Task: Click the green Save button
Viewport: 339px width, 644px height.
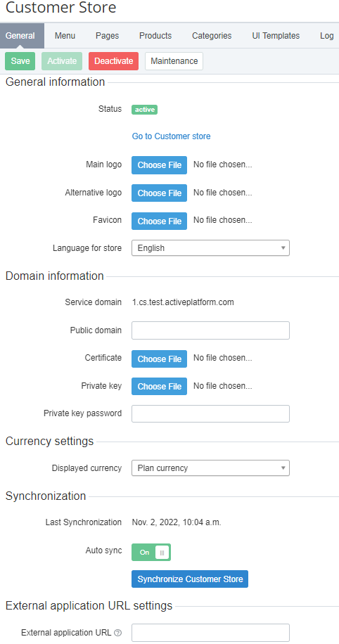Action: [x=20, y=61]
